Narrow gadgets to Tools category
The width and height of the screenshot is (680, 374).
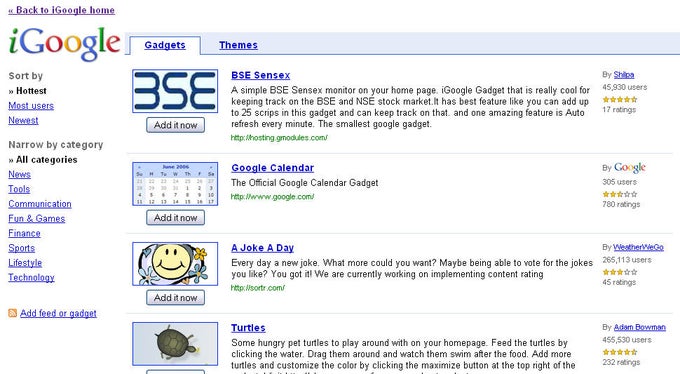click(19, 189)
